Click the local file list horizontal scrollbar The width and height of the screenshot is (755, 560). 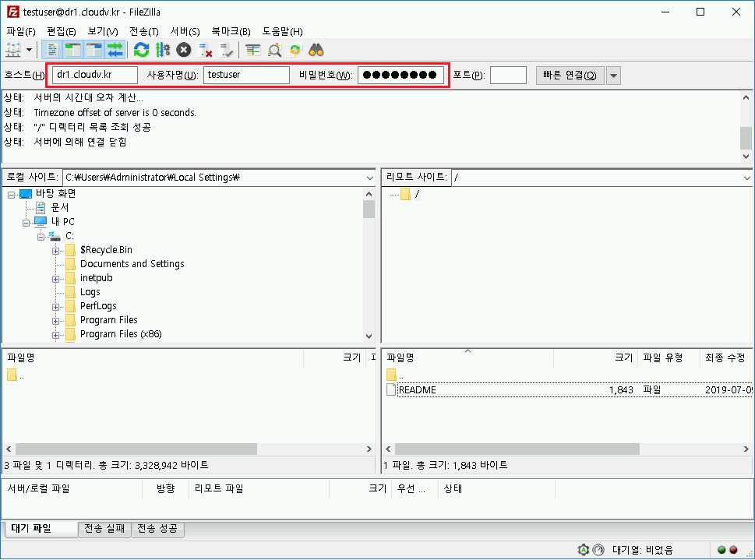(136, 449)
